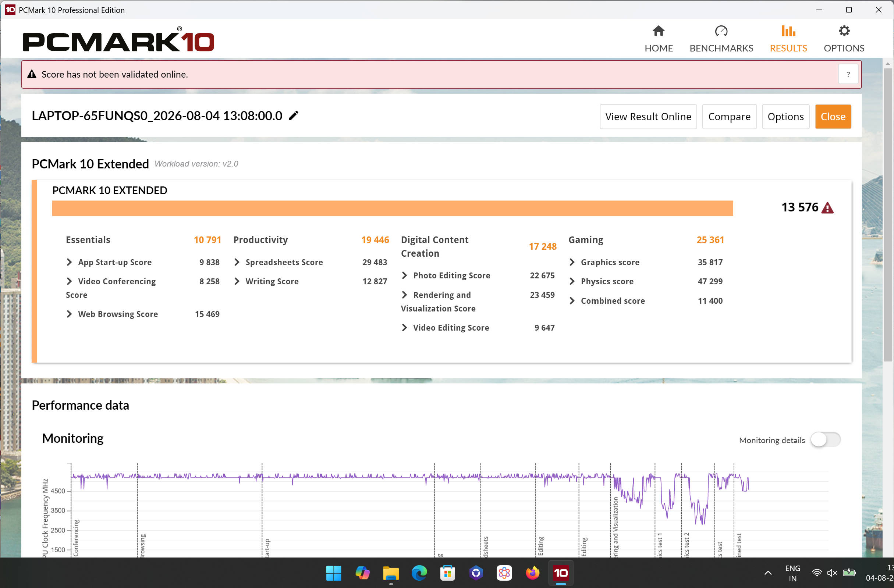This screenshot has width=894, height=588.
Task: Click the Compare button
Action: (x=729, y=117)
